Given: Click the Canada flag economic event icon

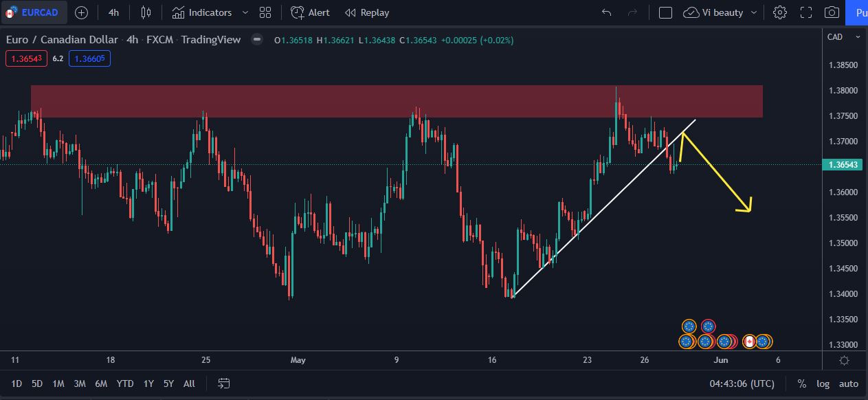Looking at the screenshot, I should pos(749,341).
